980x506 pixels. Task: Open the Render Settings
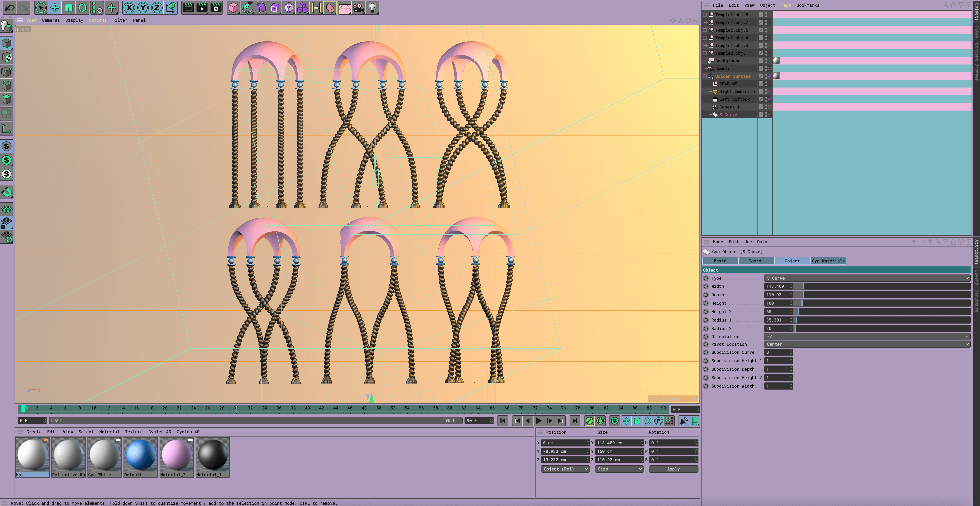point(216,8)
